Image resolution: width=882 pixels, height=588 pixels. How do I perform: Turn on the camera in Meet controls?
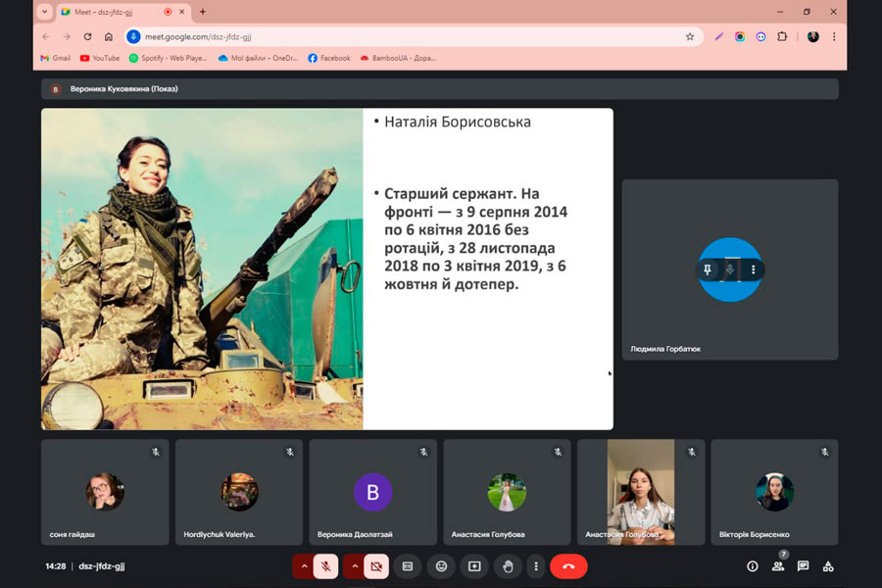(376, 566)
